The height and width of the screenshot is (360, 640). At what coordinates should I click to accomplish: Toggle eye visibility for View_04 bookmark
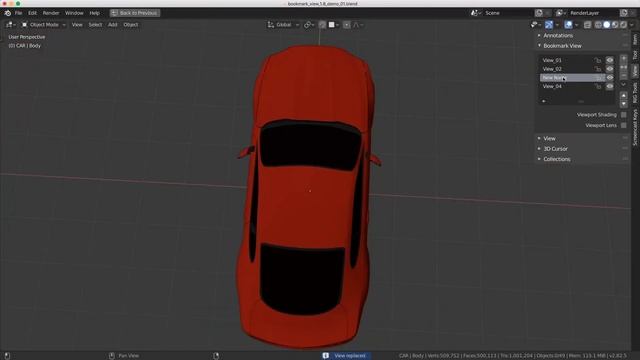(x=610, y=87)
